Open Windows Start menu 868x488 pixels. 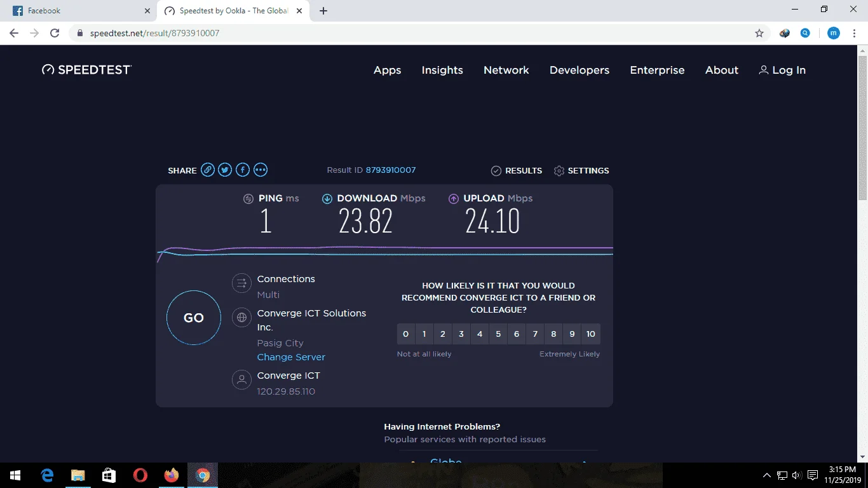[15, 475]
